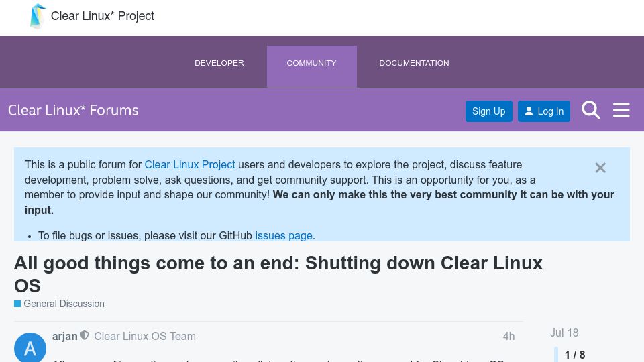Image resolution: width=644 pixels, height=362 pixels.
Task: Click the General Discussion category square
Action: 17,304
